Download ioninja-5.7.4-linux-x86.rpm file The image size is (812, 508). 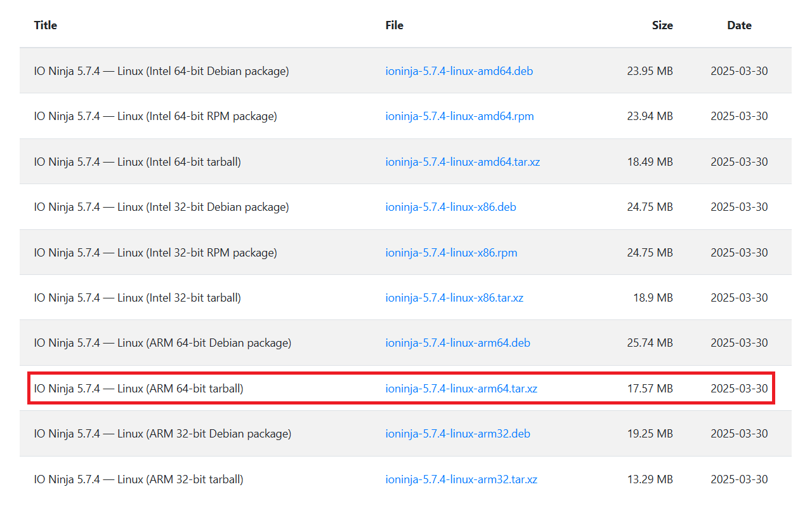click(452, 253)
